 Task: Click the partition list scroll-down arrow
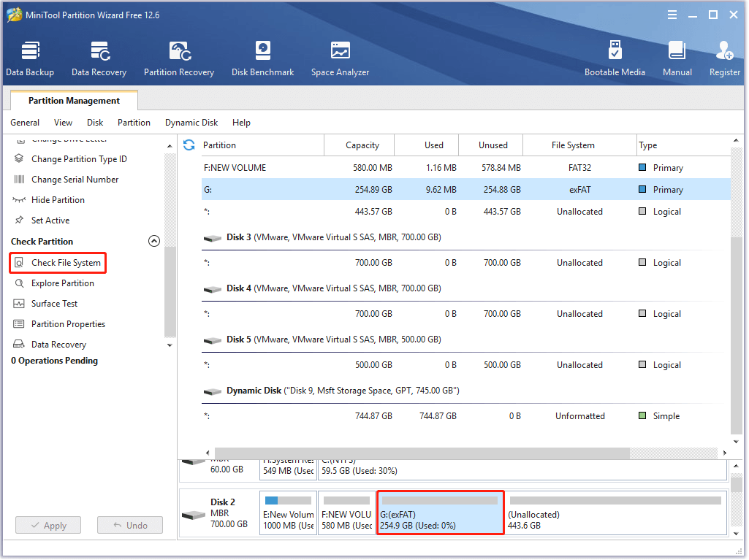(x=736, y=442)
